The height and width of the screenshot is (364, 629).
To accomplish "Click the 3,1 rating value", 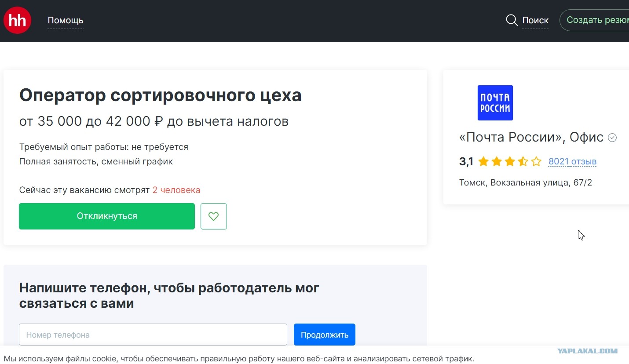I will pyautogui.click(x=466, y=162).
